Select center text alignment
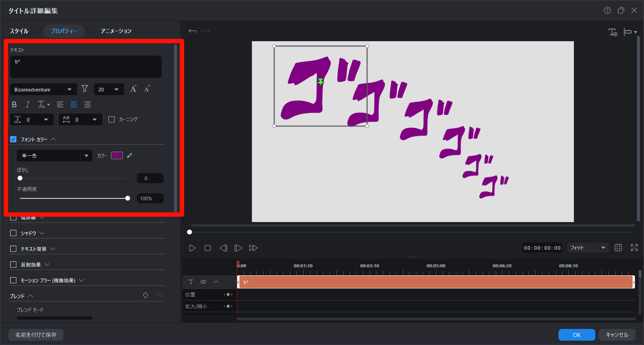This screenshot has height=345, width=644. [74, 105]
